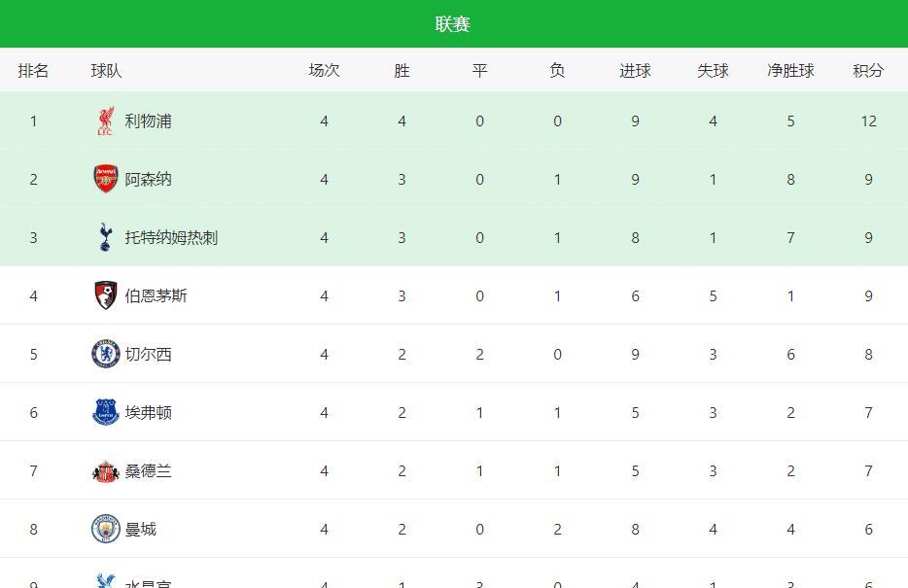
Task: Select the 曼城 table row
Action: [x=454, y=529]
